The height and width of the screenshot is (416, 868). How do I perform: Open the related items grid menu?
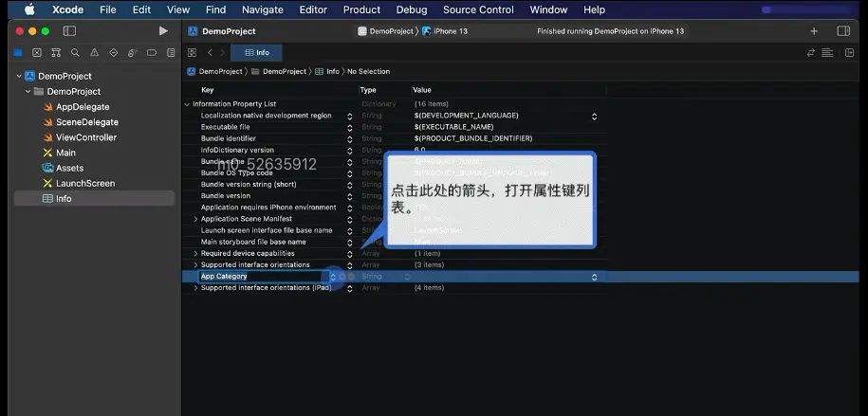pyautogui.click(x=192, y=52)
